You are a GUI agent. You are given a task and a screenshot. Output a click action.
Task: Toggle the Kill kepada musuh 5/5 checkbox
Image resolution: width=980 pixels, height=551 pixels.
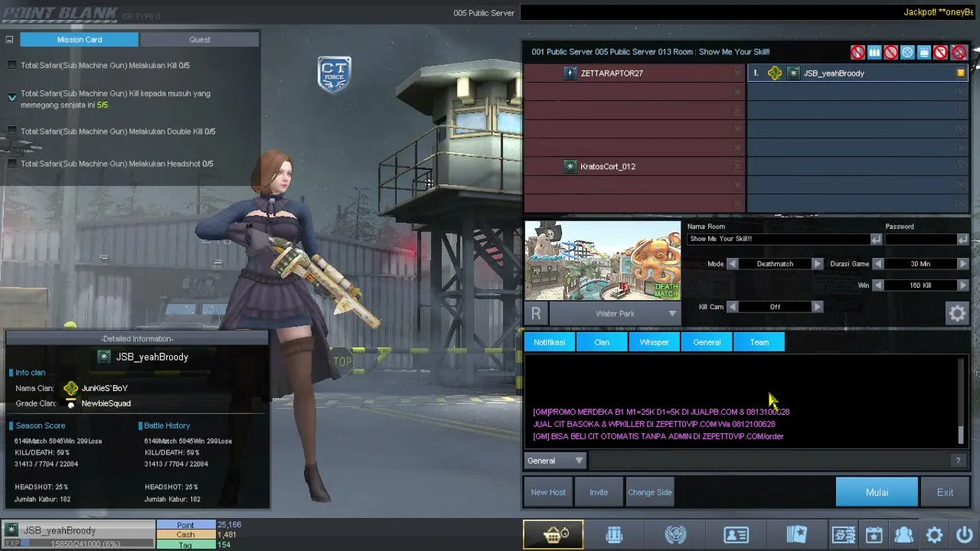tap(11, 98)
